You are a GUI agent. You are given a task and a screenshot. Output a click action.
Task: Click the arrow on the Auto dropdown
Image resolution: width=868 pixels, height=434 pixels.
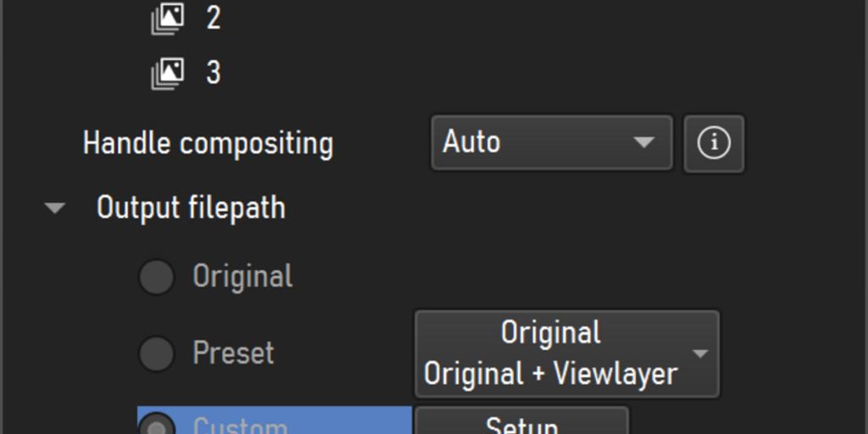(644, 142)
